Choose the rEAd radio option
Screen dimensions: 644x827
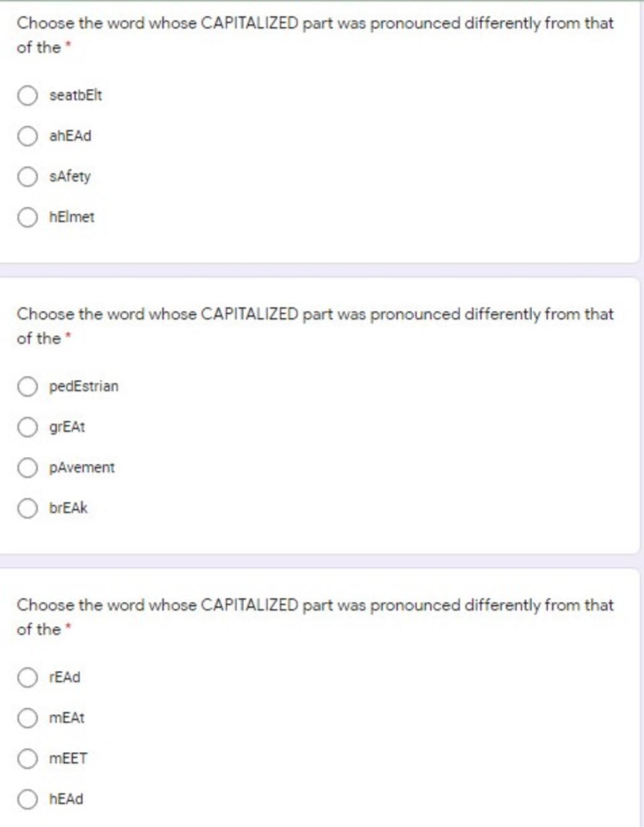pos(27,677)
